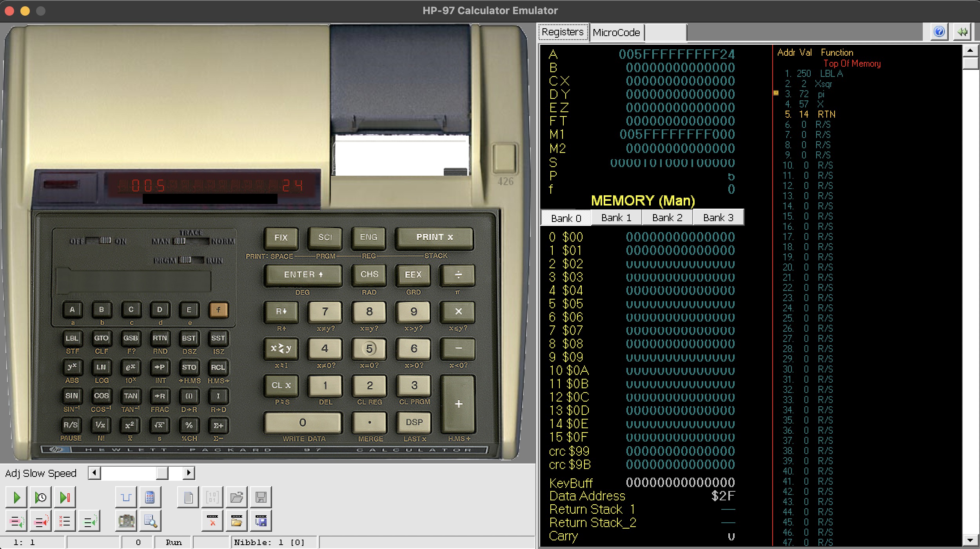Toggle the PRGM/RUN mode switch
The height and width of the screenshot is (549, 980).
point(191,260)
